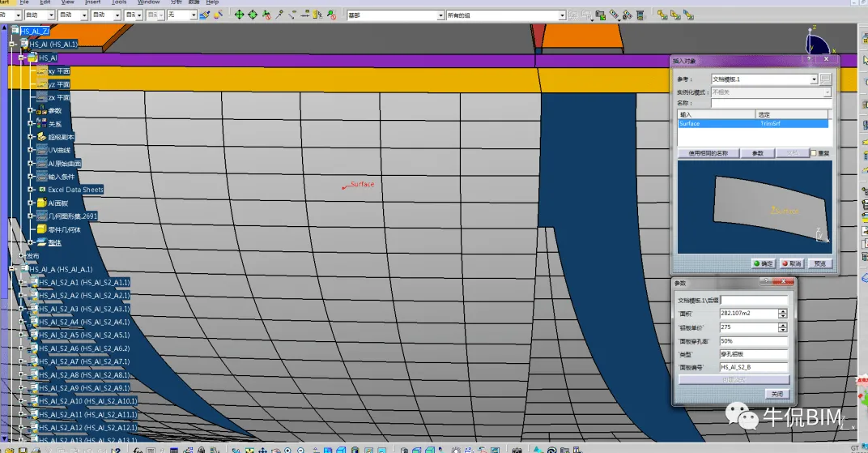Open the 参考 文档模板.1 dropdown
Viewport: 868px width, 453px height.
point(814,79)
